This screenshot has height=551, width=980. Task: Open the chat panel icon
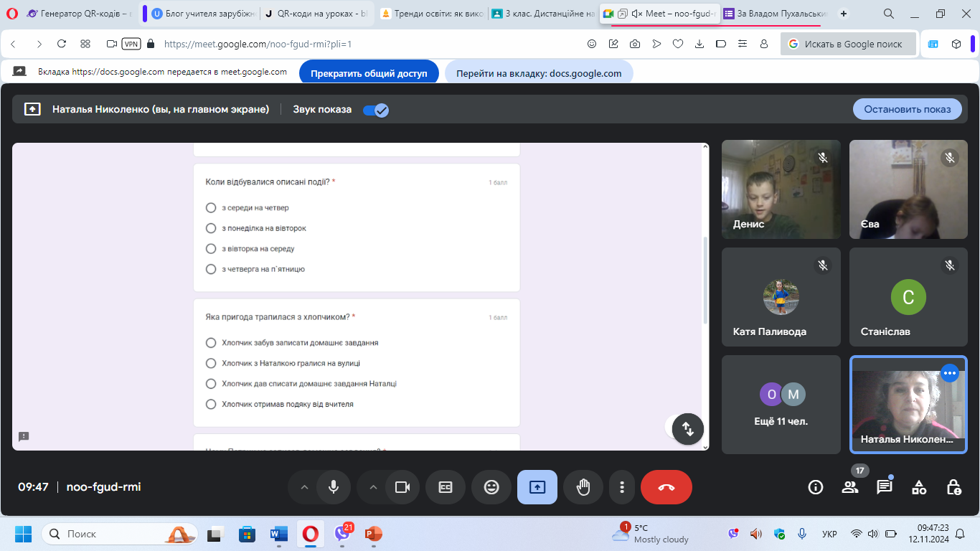[885, 487]
